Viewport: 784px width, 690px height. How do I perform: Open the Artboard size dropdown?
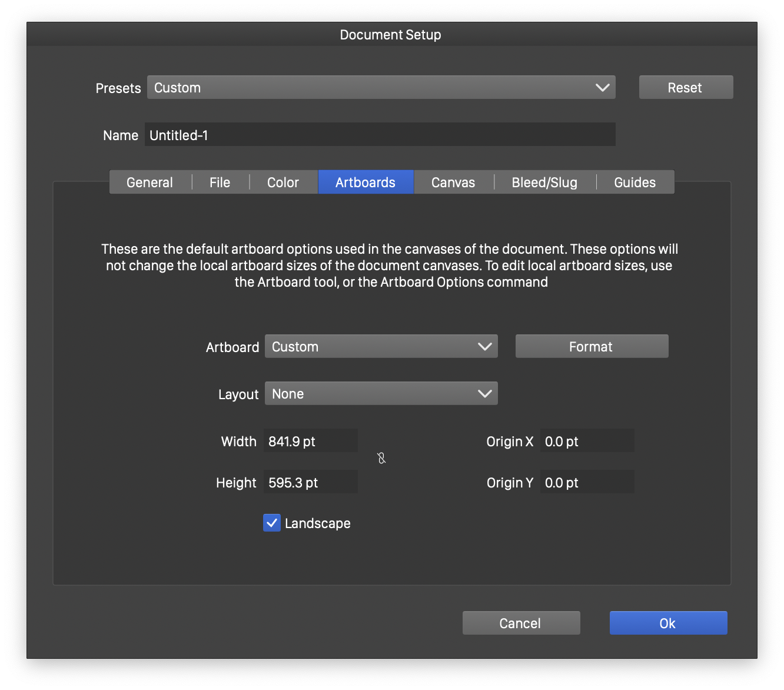(381, 346)
